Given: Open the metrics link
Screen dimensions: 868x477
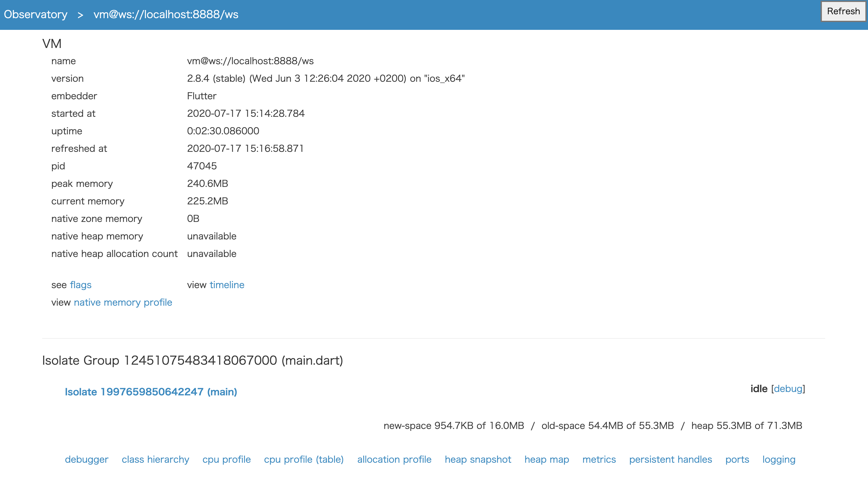Looking at the screenshot, I should coord(599,459).
